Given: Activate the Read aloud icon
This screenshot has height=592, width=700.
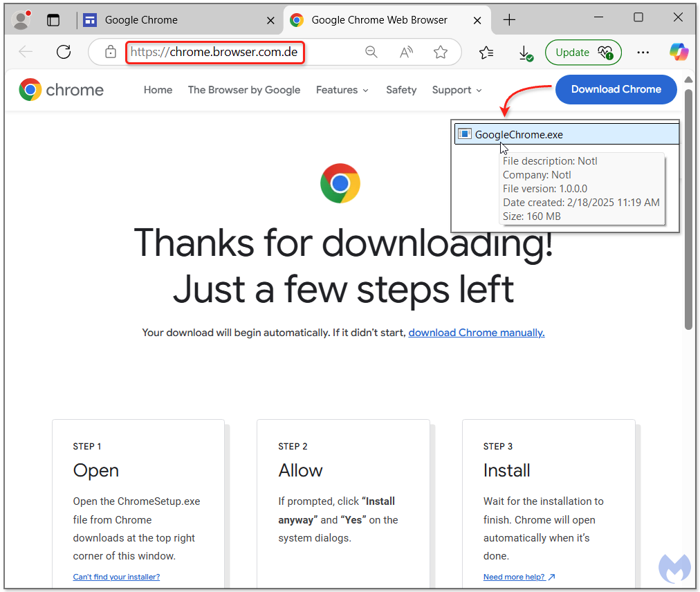Looking at the screenshot, I should (x=406, y=53).
